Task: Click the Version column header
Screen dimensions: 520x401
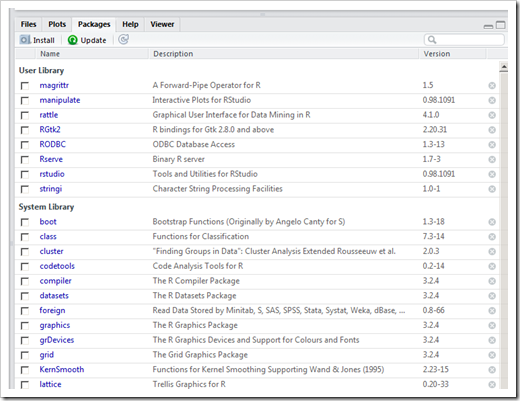Action: pyautogui.click(x=452, y=54)
